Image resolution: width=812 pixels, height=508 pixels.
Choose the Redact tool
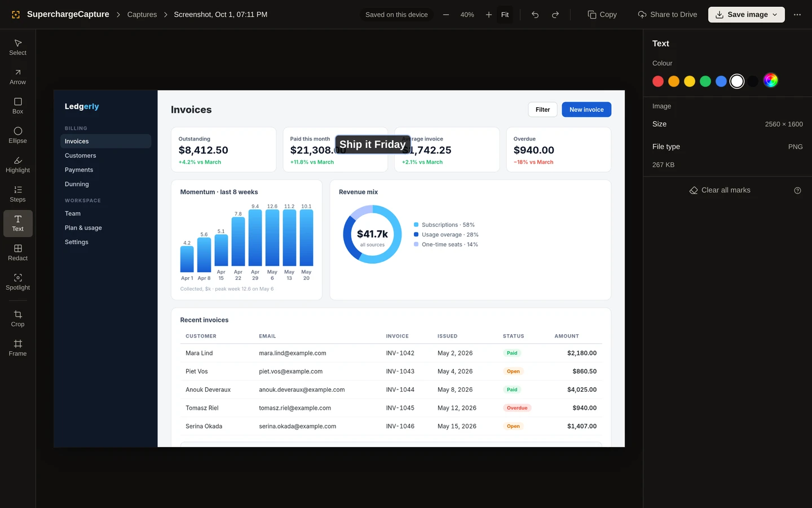pyautogui.click(x=17, y=253)
